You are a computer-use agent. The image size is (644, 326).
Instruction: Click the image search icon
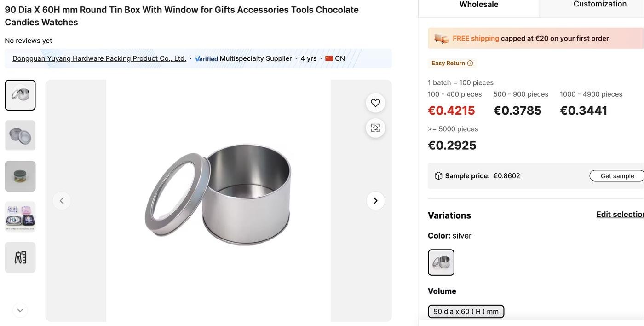pyautogui.click(x=375, y=128)
